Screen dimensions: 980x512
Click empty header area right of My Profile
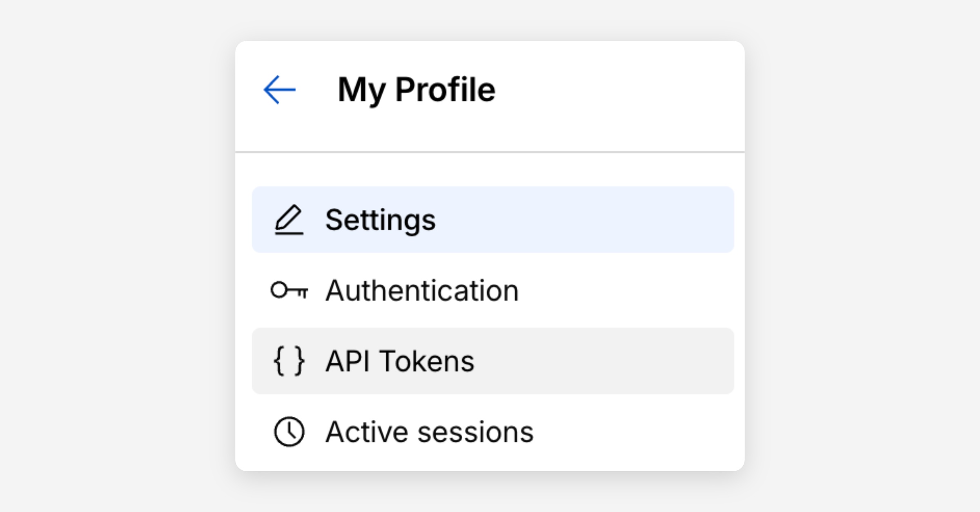(621, 90)
